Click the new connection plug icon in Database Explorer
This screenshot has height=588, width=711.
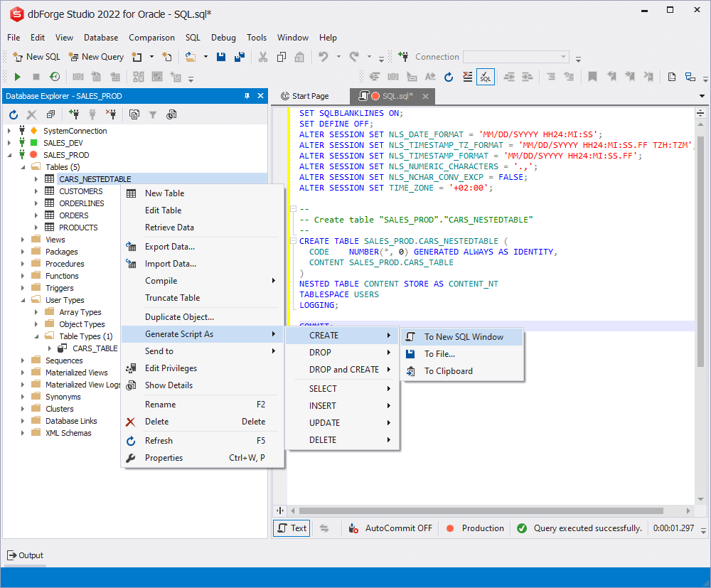click(x=74, y=114)
